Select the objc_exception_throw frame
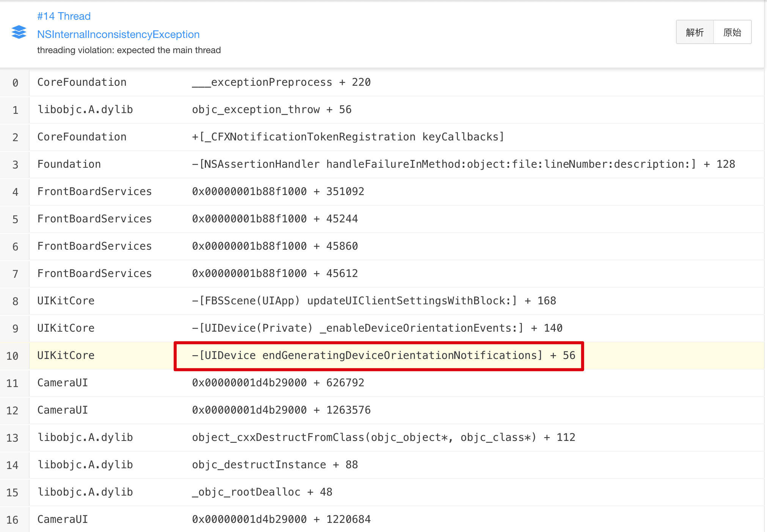Viewport: 767px width, 532px height. click(271, 110)
